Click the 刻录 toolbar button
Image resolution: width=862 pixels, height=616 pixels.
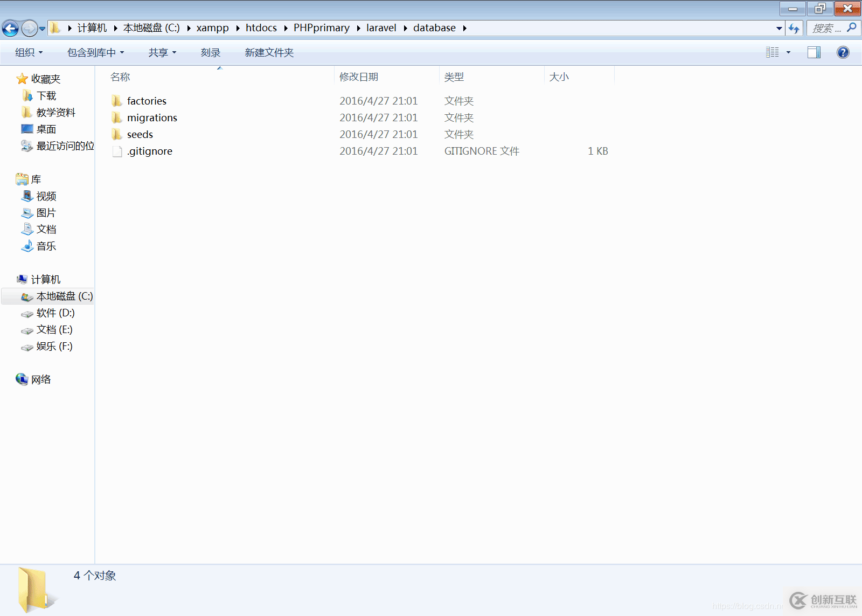tap(211, 52)
